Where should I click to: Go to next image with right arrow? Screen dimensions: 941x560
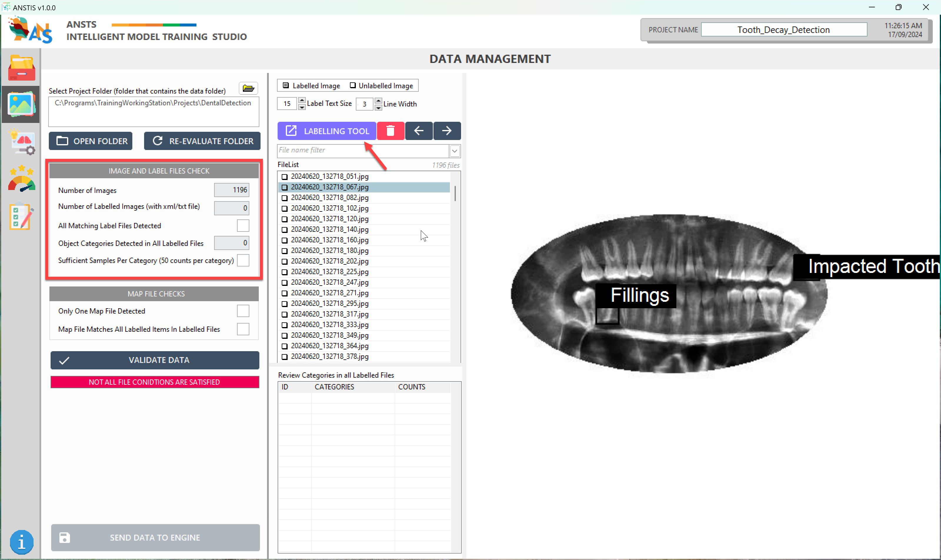coord(447,131)
